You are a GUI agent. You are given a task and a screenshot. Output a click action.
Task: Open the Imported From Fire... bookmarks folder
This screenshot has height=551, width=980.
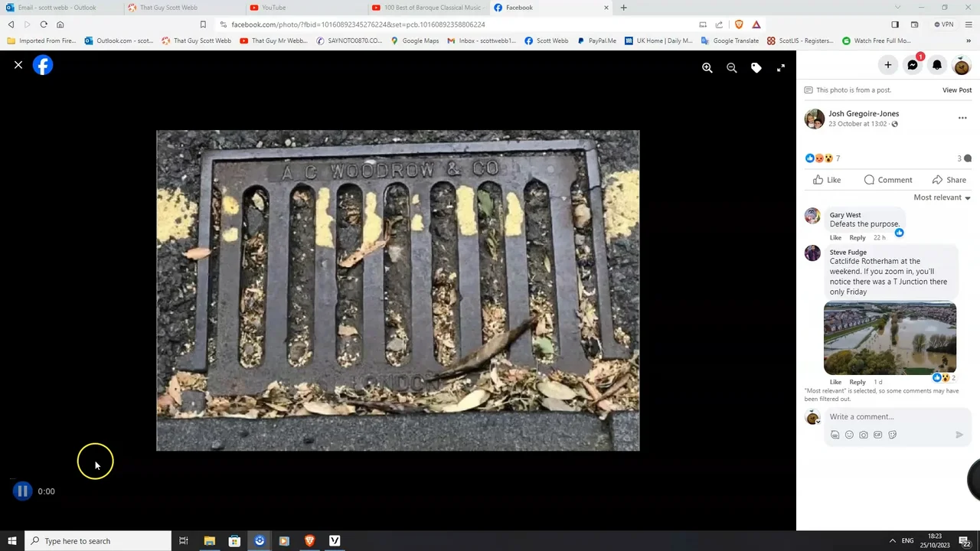[x=41, y=41]
